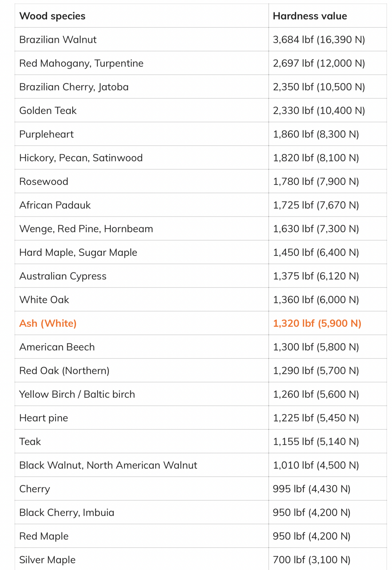Click the Golden Teak species cell

pos(48,111)
